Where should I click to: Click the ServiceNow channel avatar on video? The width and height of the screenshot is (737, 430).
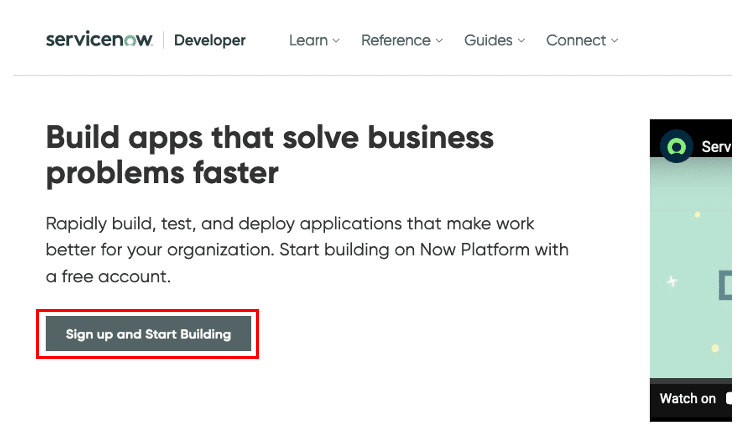pos(676,147)
